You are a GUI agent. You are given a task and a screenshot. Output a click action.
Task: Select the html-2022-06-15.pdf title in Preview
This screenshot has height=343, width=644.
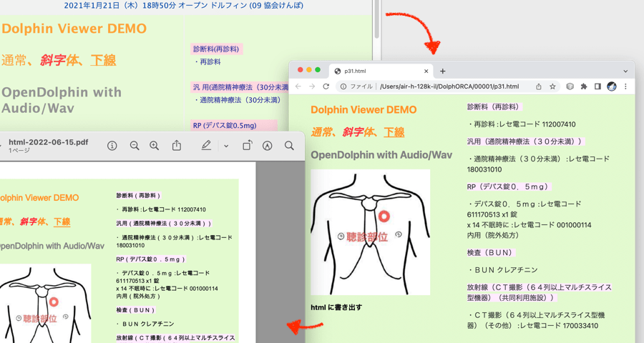49,142
